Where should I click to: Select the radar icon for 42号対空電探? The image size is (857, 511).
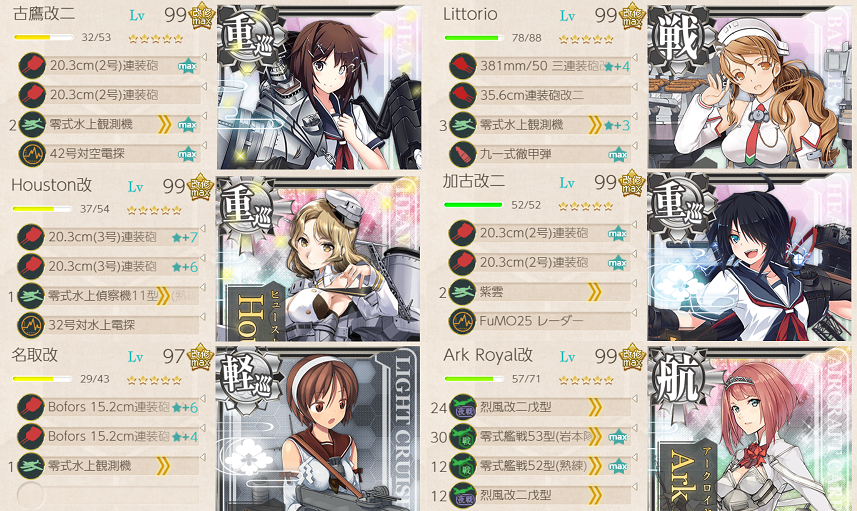tap(32, 154)
